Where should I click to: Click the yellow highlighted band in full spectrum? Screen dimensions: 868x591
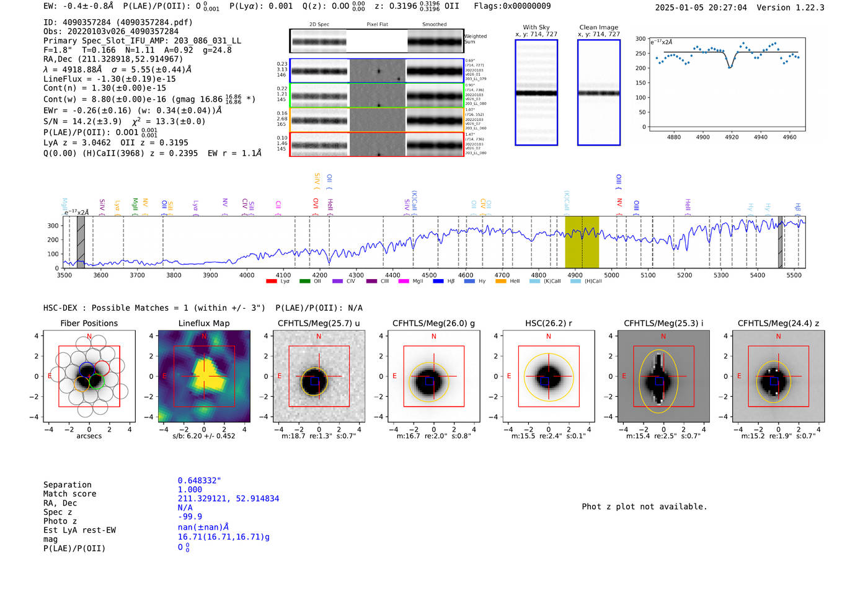582,242
